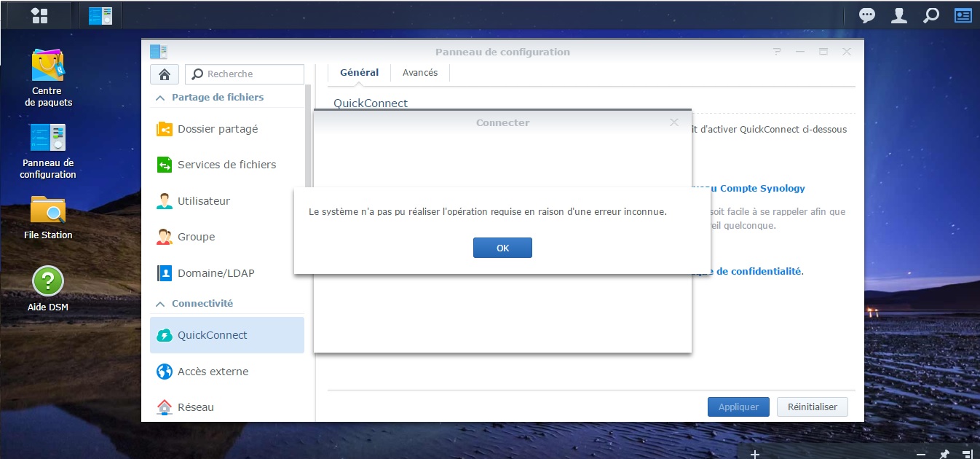Click the Réinitialiser button
Screen dimensions: 980x459
tap(812, 407)
